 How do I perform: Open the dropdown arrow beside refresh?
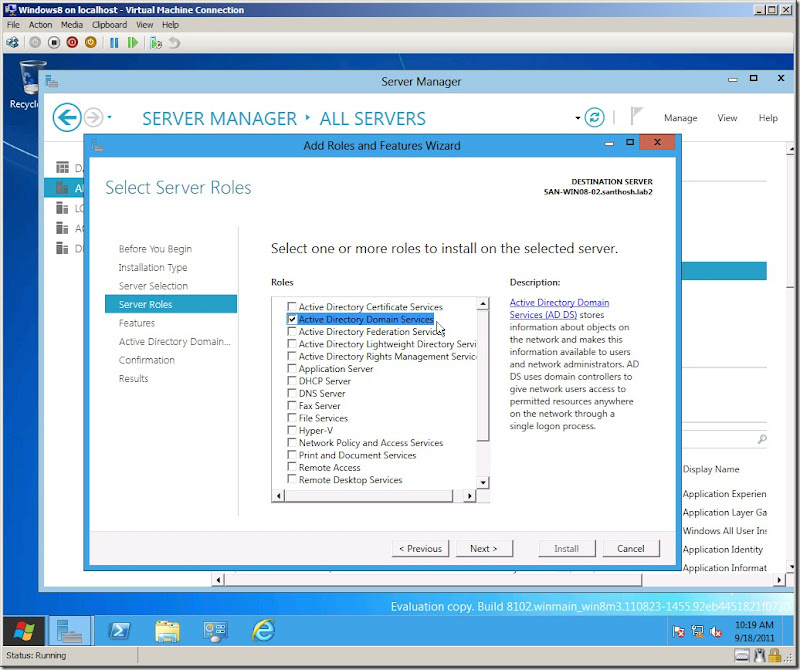(578, 118)
